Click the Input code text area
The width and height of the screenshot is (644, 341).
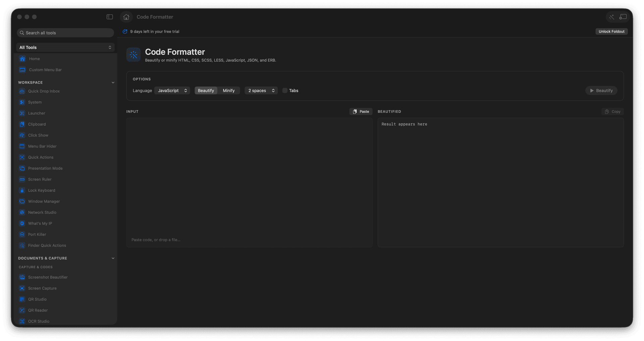click(x=250, y=183)
